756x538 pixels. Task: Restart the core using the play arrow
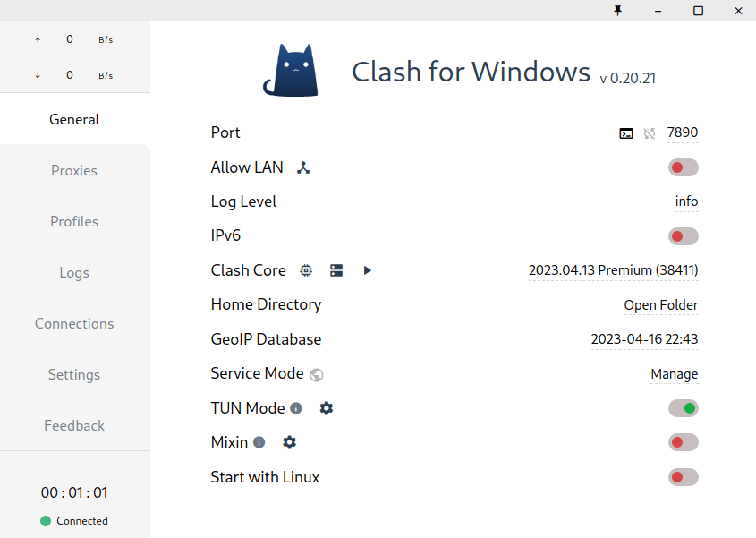pos(367,269)
